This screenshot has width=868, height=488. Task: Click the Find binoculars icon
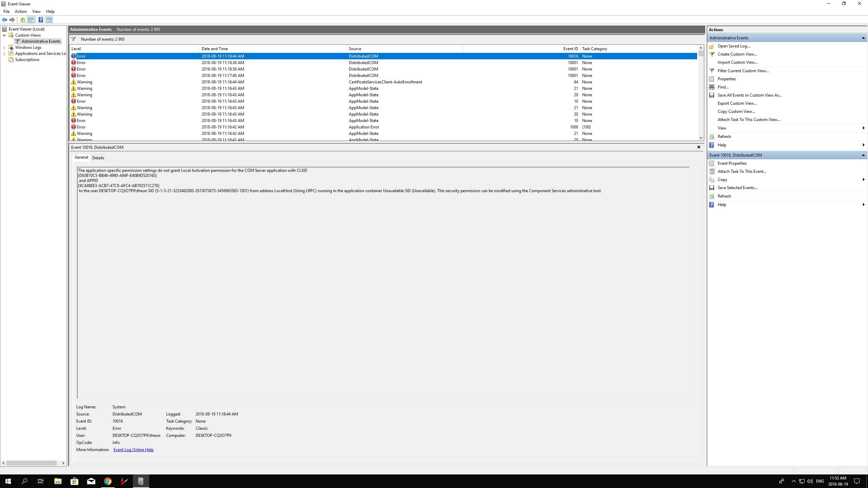point(712,87)
